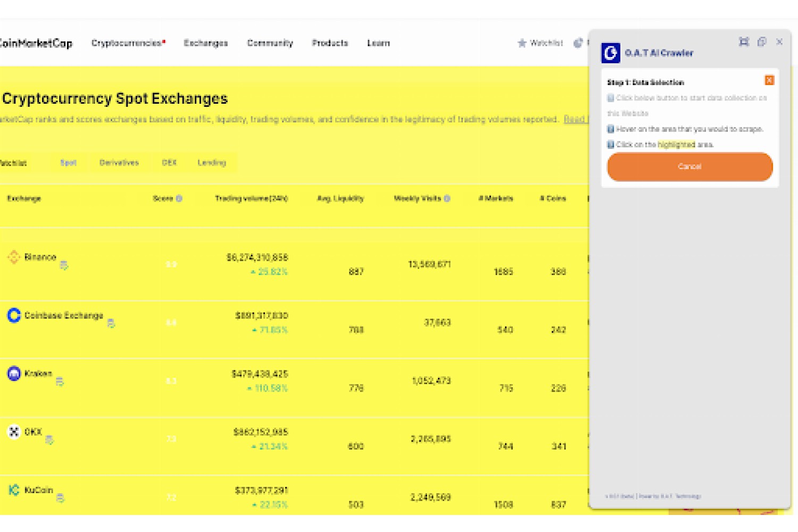Click the Coinbase Exchange logo icon
The height and width of the screenshot is (532, 798).
pos(14,315)
